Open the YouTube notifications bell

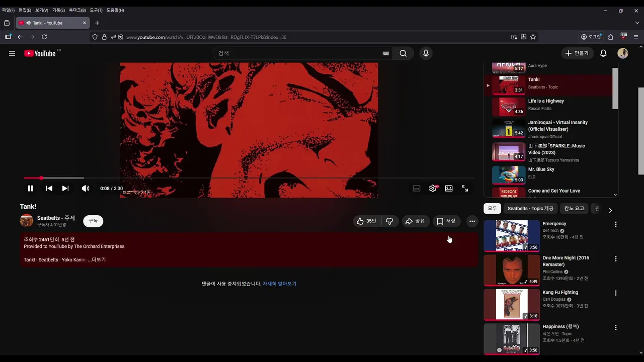click(x=603, y=53)
